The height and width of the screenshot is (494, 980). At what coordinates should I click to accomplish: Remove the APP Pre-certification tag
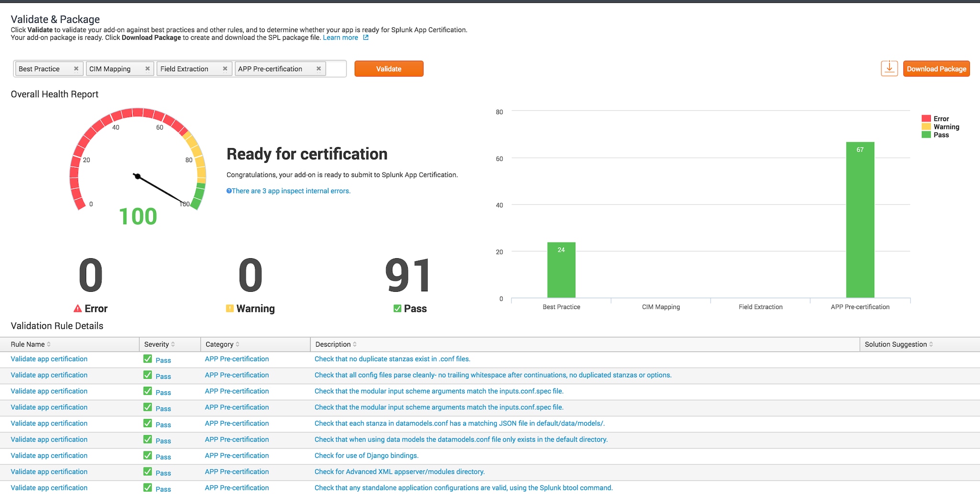pyautogui.click(x=319, y=69)
